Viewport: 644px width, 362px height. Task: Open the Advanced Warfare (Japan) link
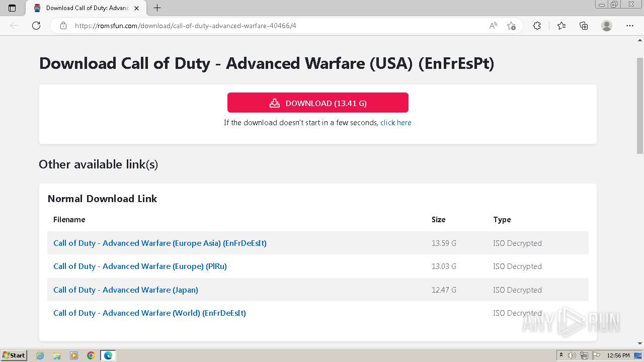126,290
